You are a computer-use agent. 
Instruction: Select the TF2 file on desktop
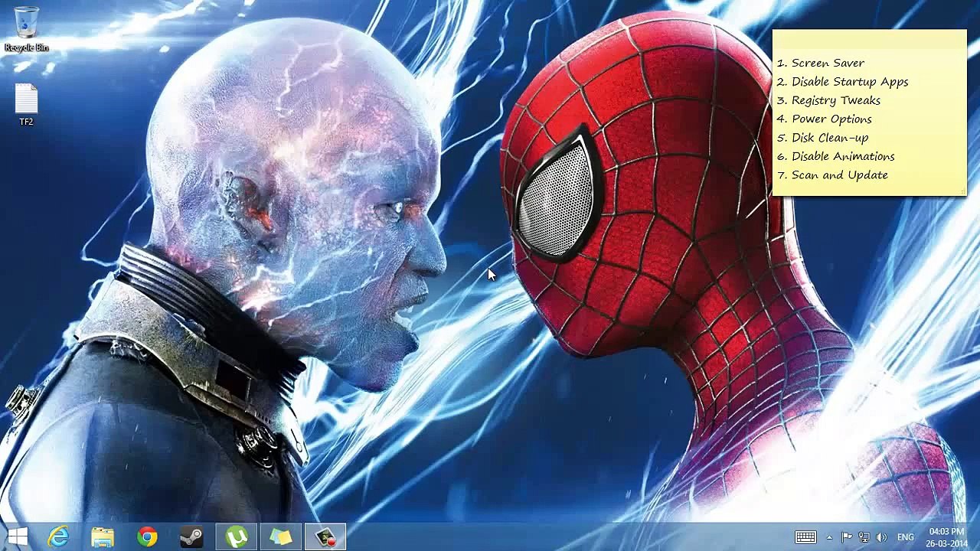[26, 104]
